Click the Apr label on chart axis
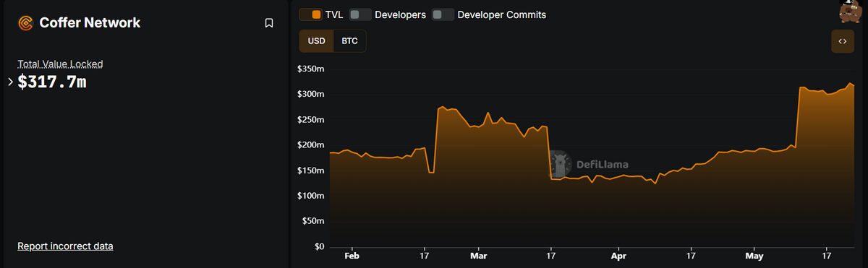Screen dimensions: 868x268 coord(618,256)
